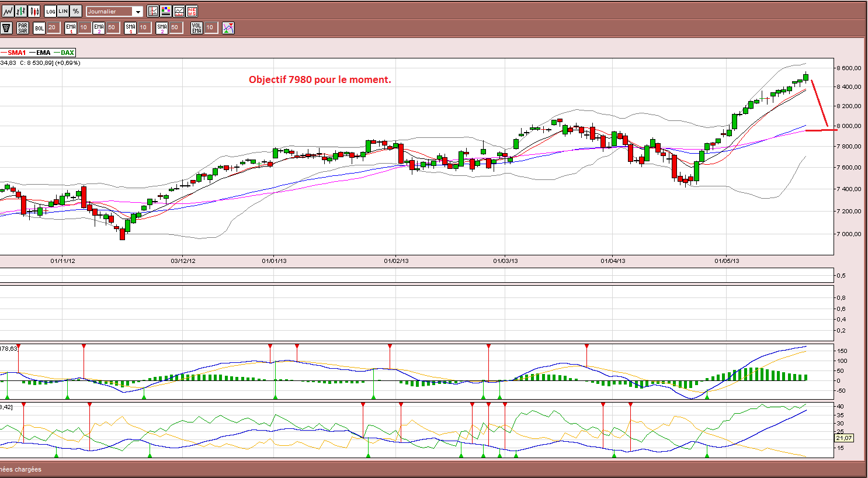Click the 7 400,00 price axis label

coord(849,189)
